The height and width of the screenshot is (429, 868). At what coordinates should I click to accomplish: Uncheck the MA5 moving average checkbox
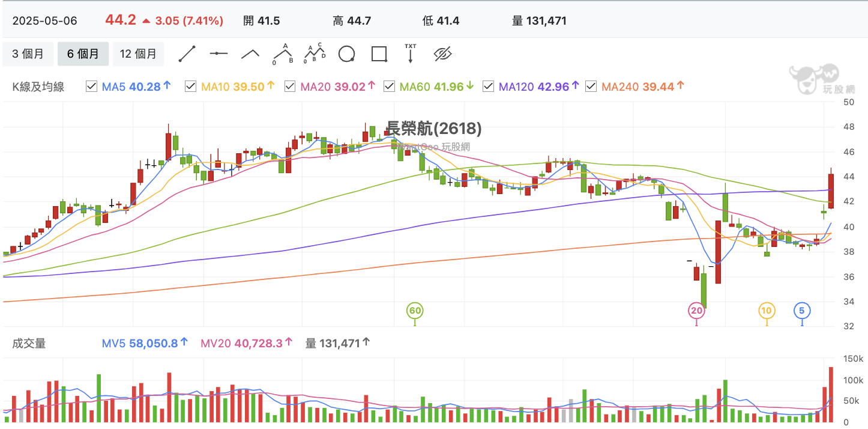pos(91,87)
